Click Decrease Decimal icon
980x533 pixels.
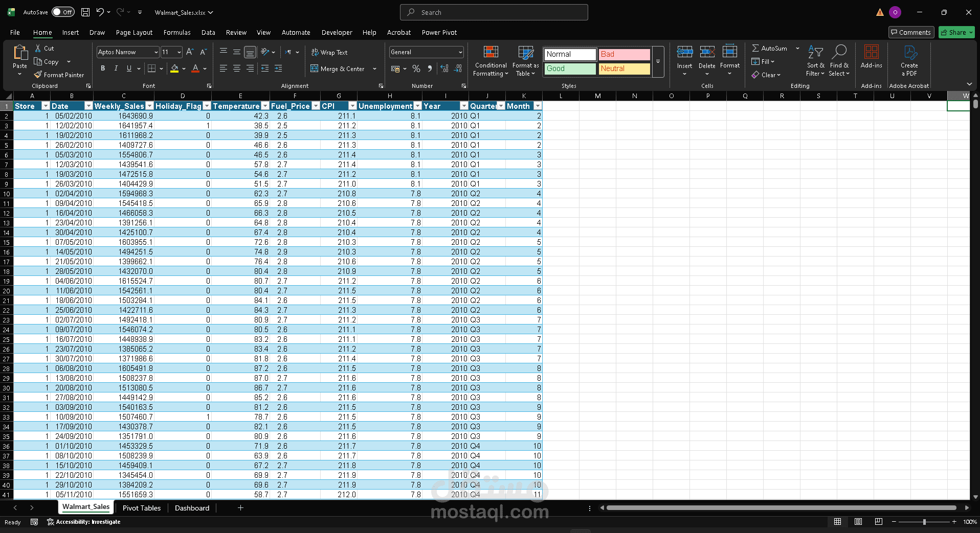point(458,68)
